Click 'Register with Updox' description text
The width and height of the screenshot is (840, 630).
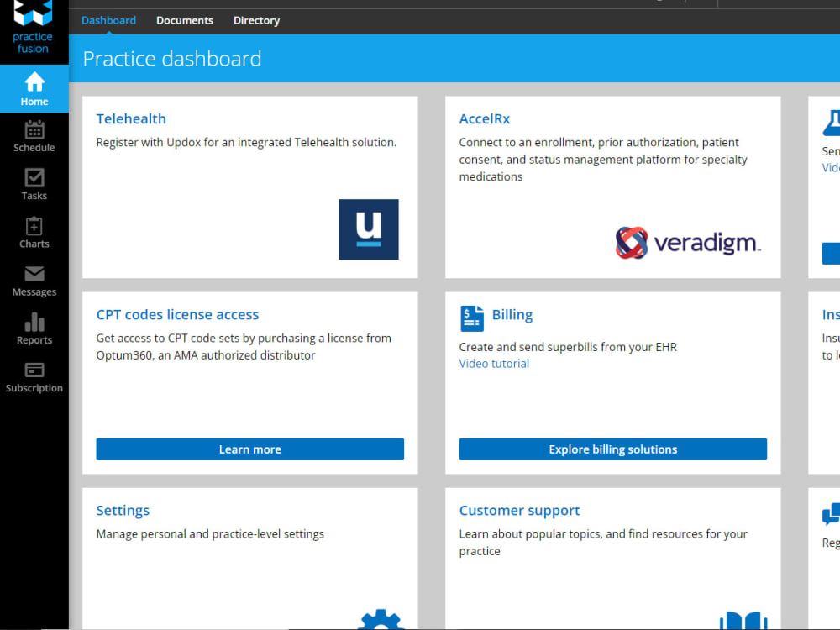(246, 143)
